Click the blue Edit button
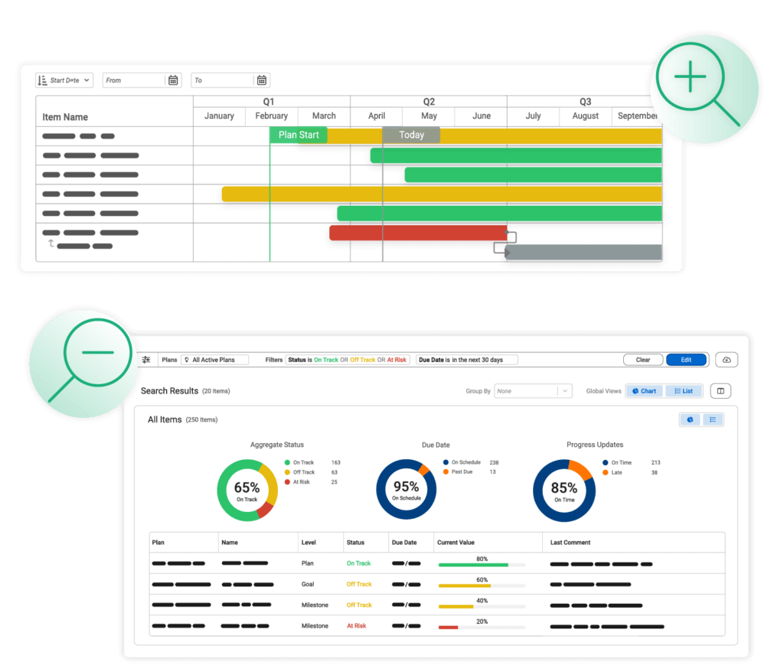The height and width of the screenshot is (672, 784). coord(686,360)
